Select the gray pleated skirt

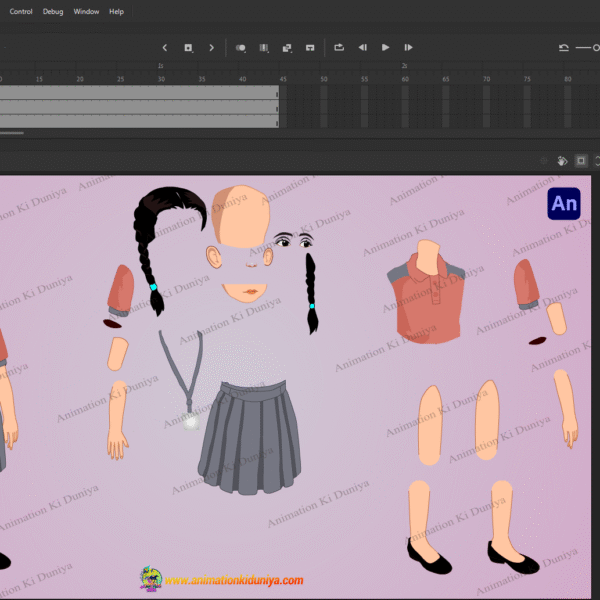(x=249, y=437)
